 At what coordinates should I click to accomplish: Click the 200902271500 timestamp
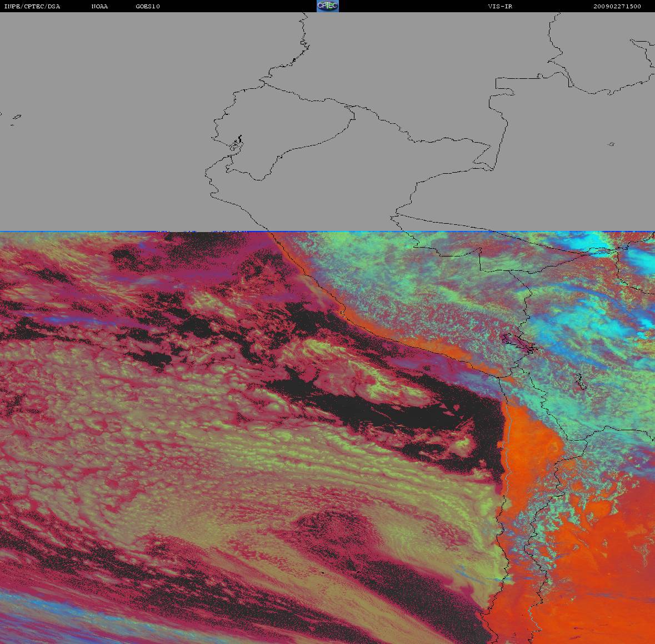pyautogui.click(x=617, y=6)
